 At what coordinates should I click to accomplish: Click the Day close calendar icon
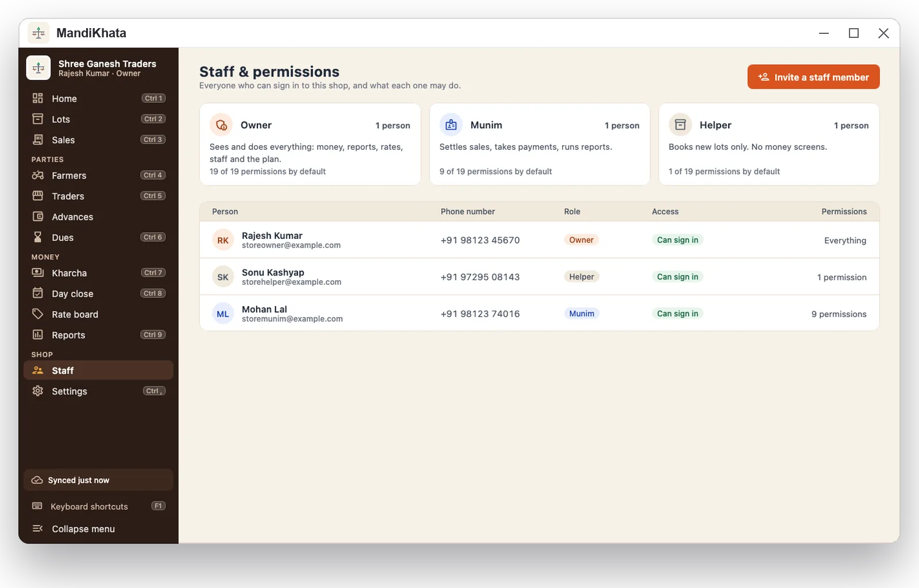point(38,293)
